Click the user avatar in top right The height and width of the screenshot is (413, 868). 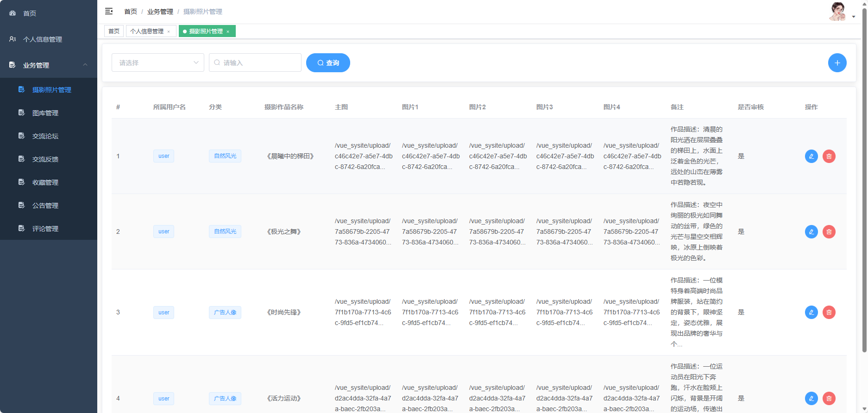[x=837, y=12]
